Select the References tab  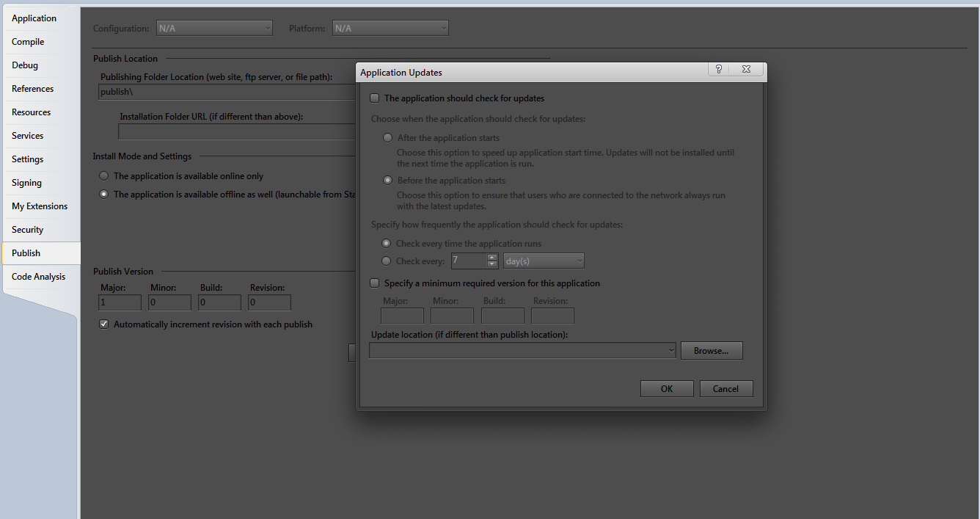(x=32, y=89)
